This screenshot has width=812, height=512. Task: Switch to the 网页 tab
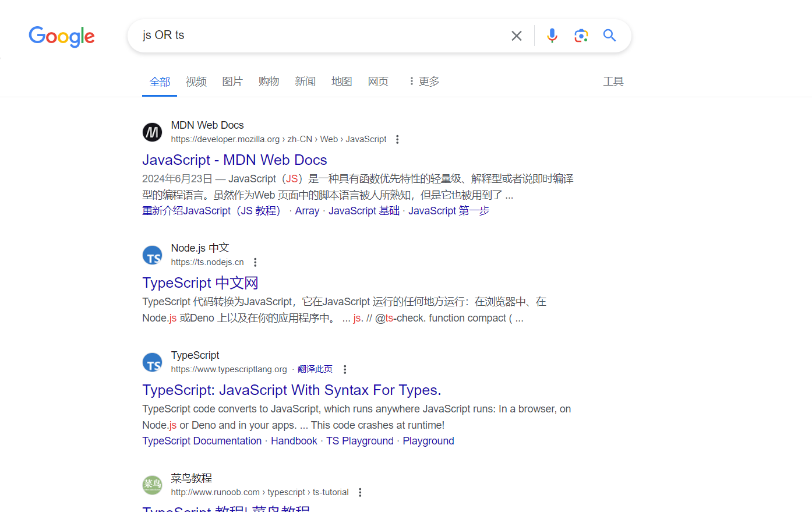[378, 82]
